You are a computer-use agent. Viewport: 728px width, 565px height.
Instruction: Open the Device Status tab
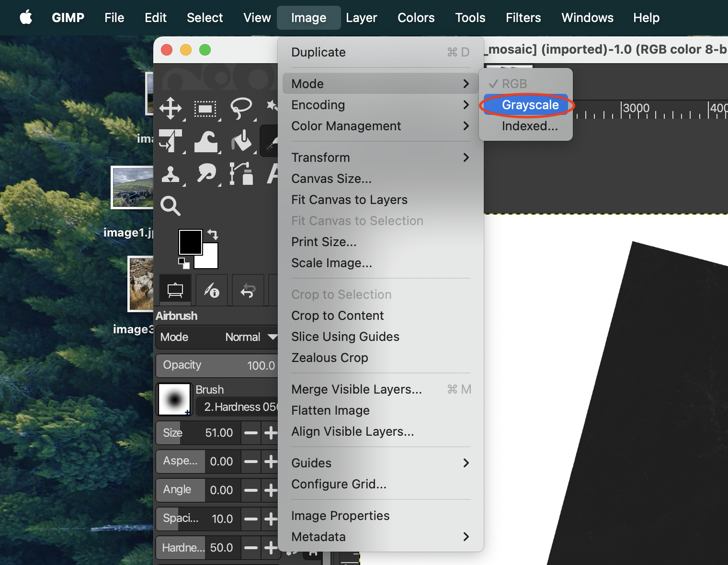pos(212,290)
